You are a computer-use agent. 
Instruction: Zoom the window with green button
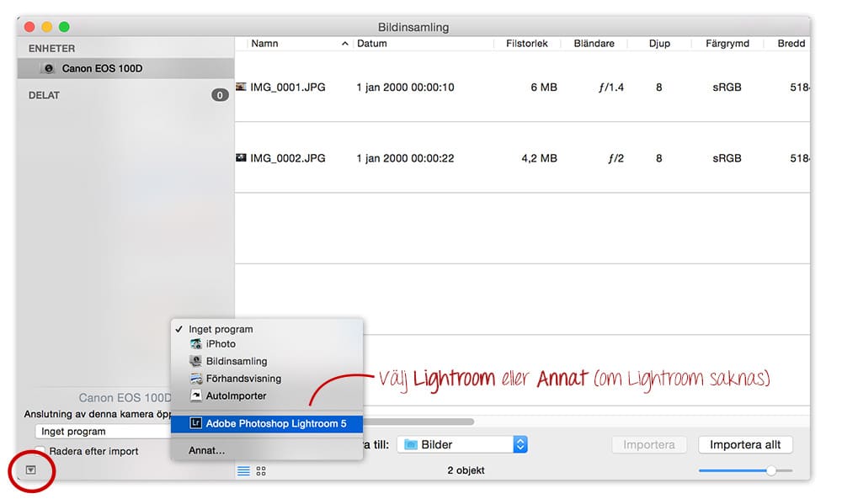(x=64, y=27)
